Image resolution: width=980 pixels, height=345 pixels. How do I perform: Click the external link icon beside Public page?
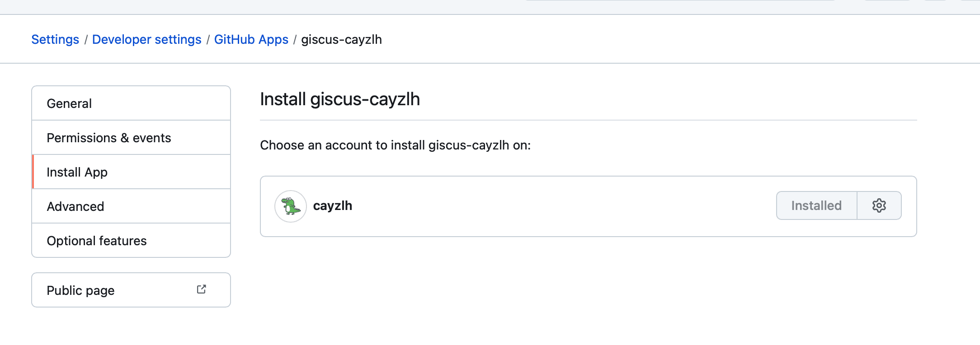coord(202,289)
